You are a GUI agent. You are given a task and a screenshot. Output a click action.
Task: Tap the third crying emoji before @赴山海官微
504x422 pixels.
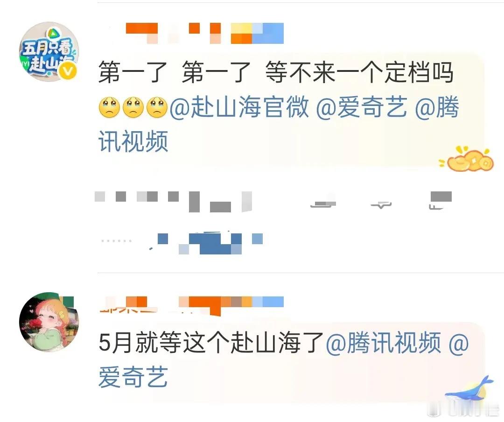[x=157, y=107]
